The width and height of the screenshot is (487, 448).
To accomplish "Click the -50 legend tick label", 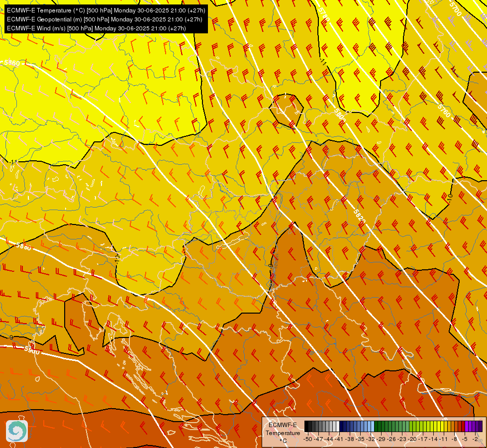I will pos(308,439).
